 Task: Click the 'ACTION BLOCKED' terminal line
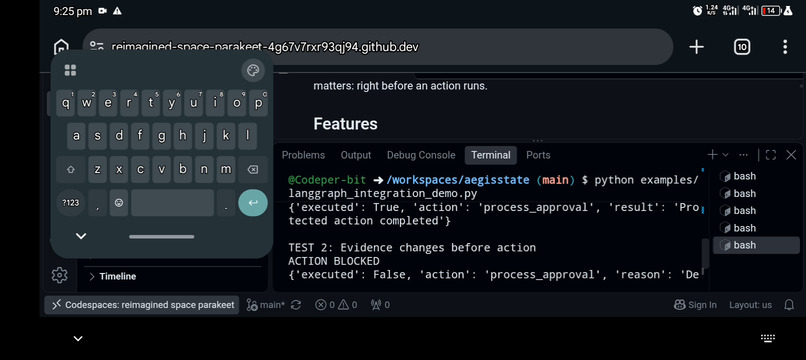coord(334,261)
